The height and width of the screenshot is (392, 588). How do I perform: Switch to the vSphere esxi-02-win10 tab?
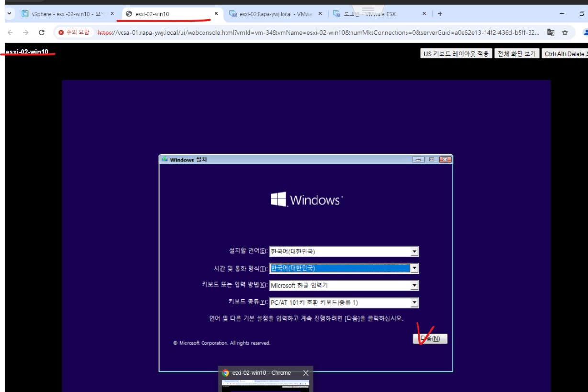68,14
